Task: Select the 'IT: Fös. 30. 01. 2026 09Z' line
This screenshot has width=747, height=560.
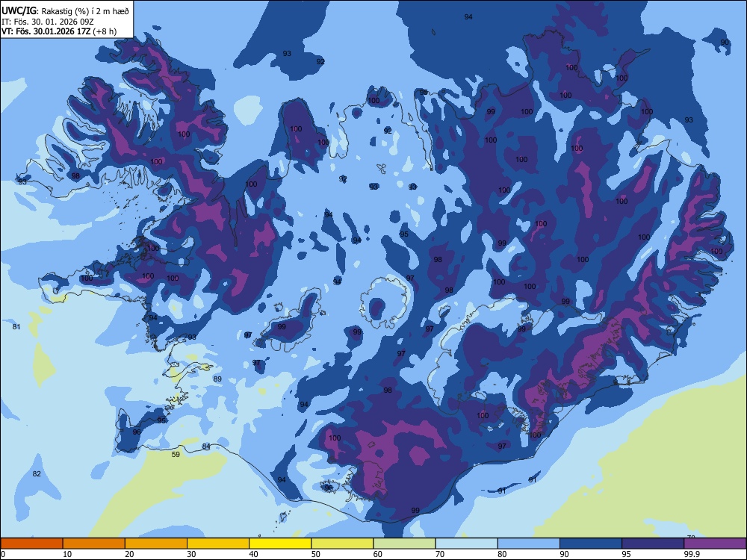Action: 47,22
